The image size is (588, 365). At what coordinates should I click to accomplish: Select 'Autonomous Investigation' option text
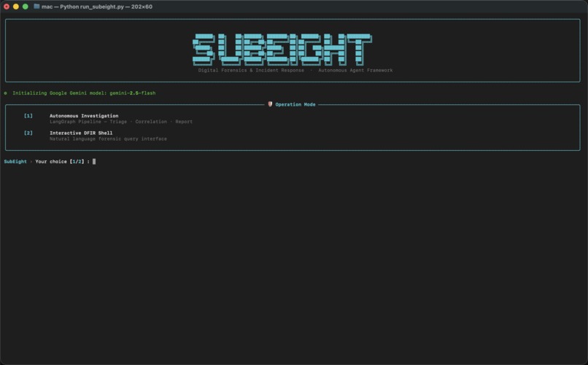point(84,116)
